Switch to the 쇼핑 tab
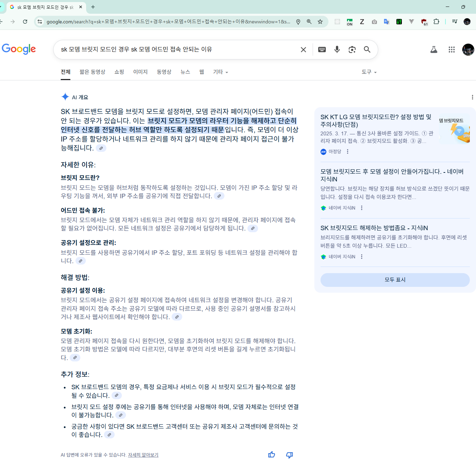 tap(119, 72)
